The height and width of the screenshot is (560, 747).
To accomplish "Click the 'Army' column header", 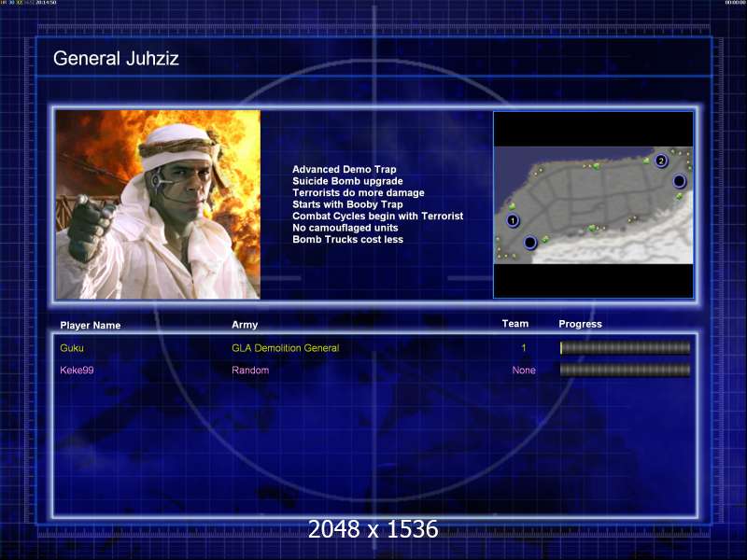I will [x=245, y=325].
